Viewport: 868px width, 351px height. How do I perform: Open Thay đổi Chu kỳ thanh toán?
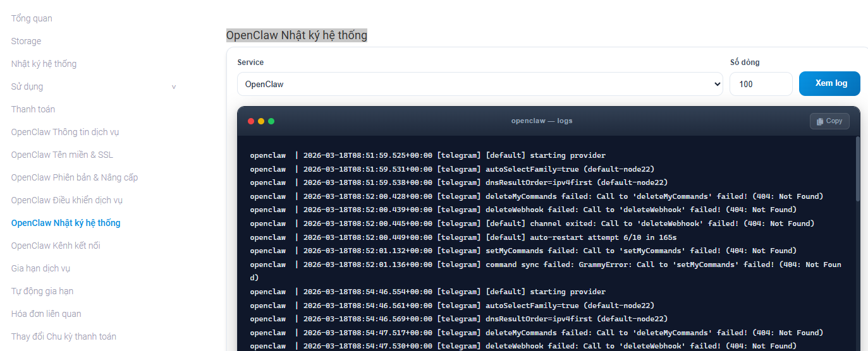(x=63, y=336)
